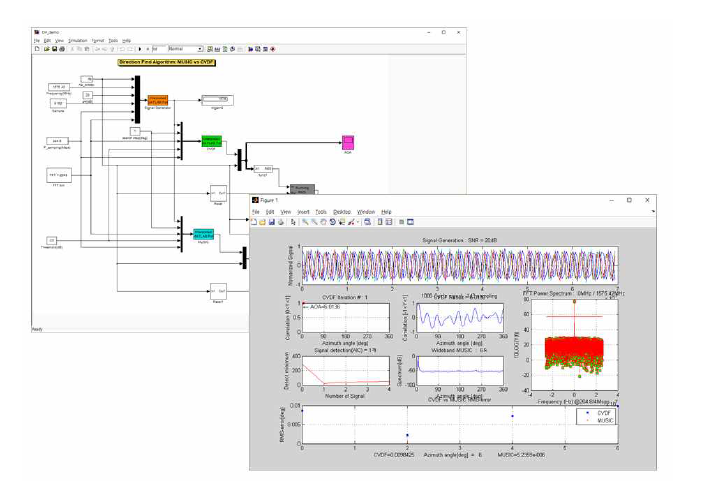Open Tools menu in the Simulink window
Screen dimensions: 705x484
(x=113, y=40)
